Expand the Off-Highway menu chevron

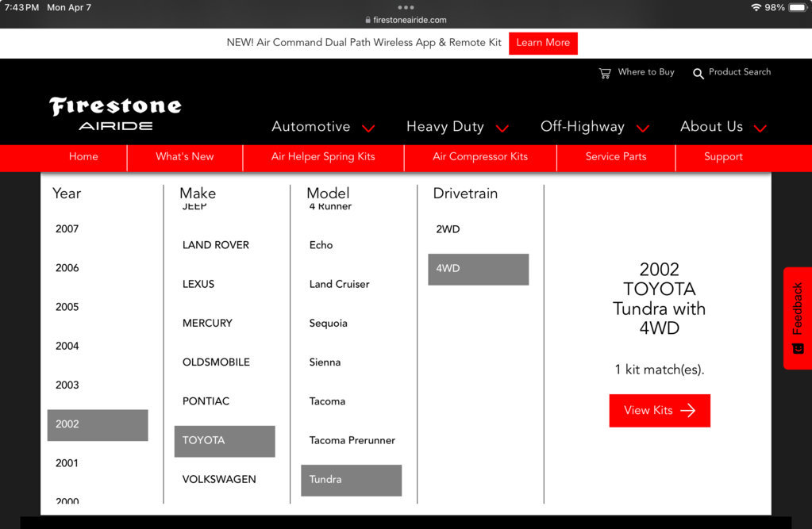point(643,128)
